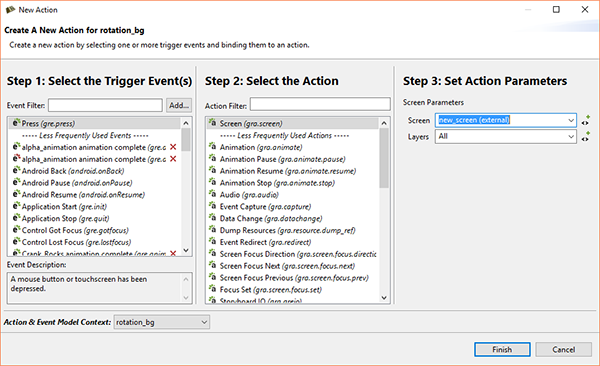The image size is (600, 366).
Task: Select the Control Lost Focus event row
Action: click(x=94, y=242)
